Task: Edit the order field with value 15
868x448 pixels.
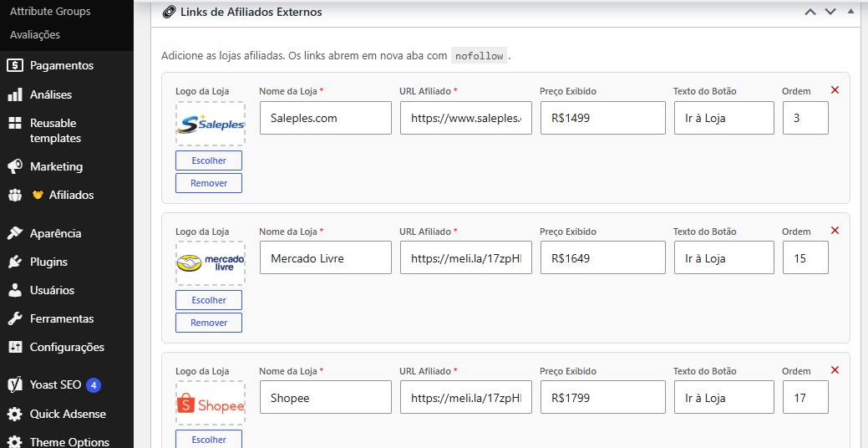Action: tap(805, 257)
